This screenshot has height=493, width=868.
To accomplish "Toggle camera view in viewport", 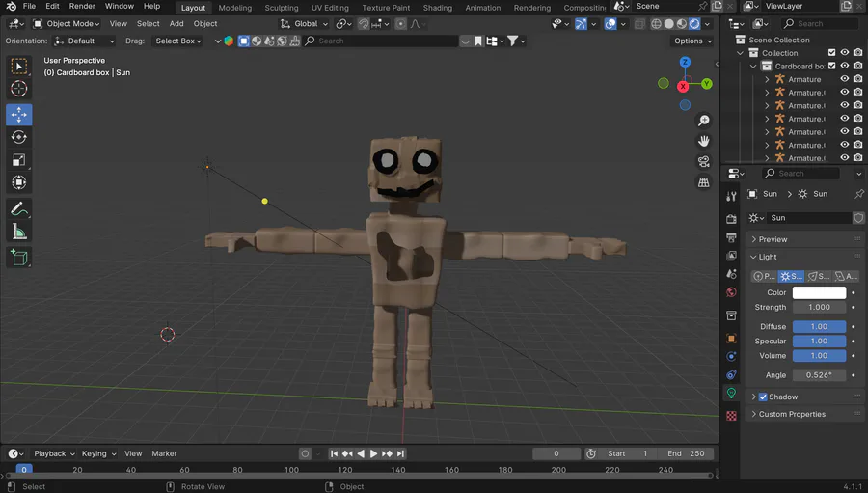I will coord(704,161).
